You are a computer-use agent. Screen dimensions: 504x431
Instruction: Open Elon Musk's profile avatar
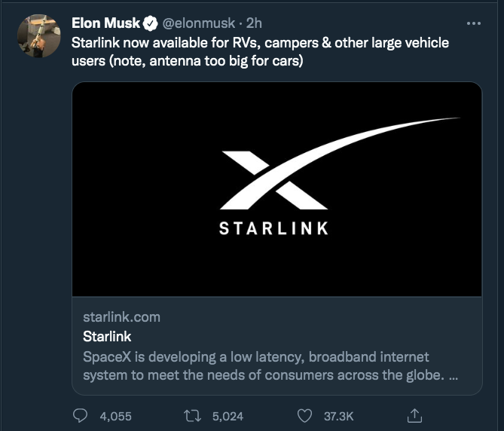[x=39, y=35]
